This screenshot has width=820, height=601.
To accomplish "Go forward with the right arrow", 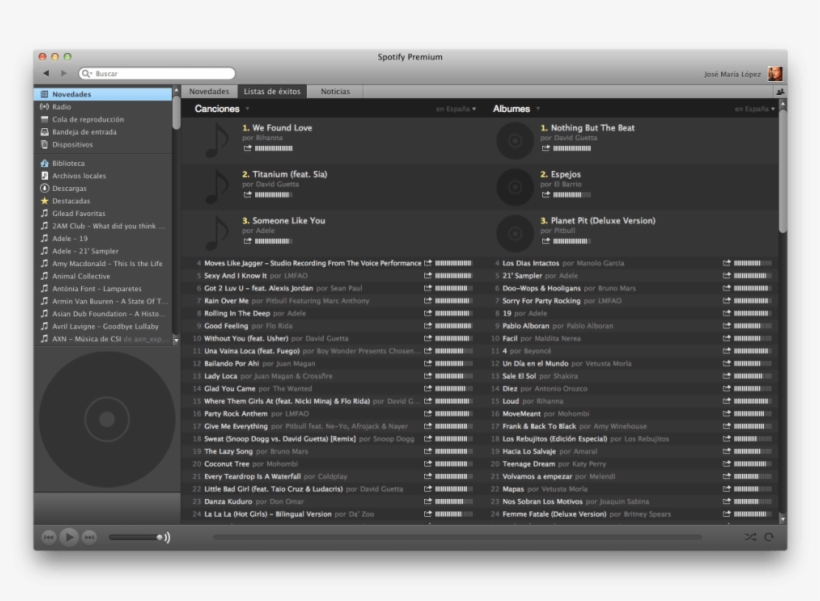I will tap(63, 73).
